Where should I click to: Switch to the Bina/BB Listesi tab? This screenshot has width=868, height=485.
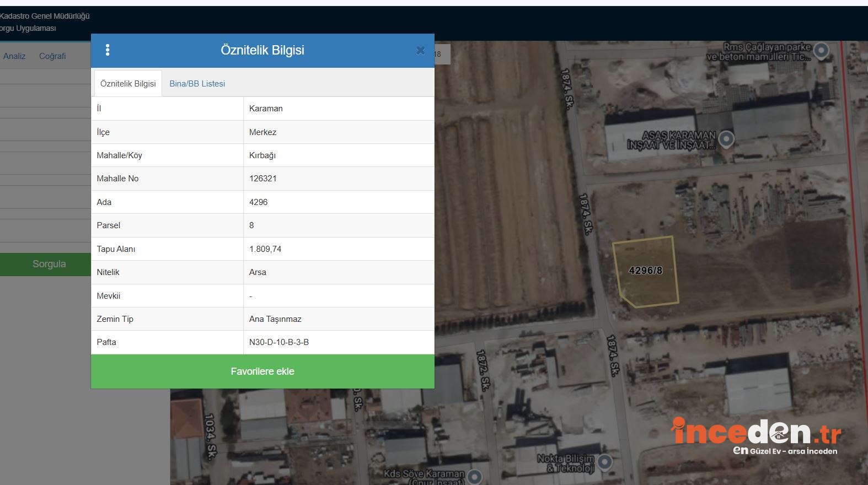click(x=197, y=84)
